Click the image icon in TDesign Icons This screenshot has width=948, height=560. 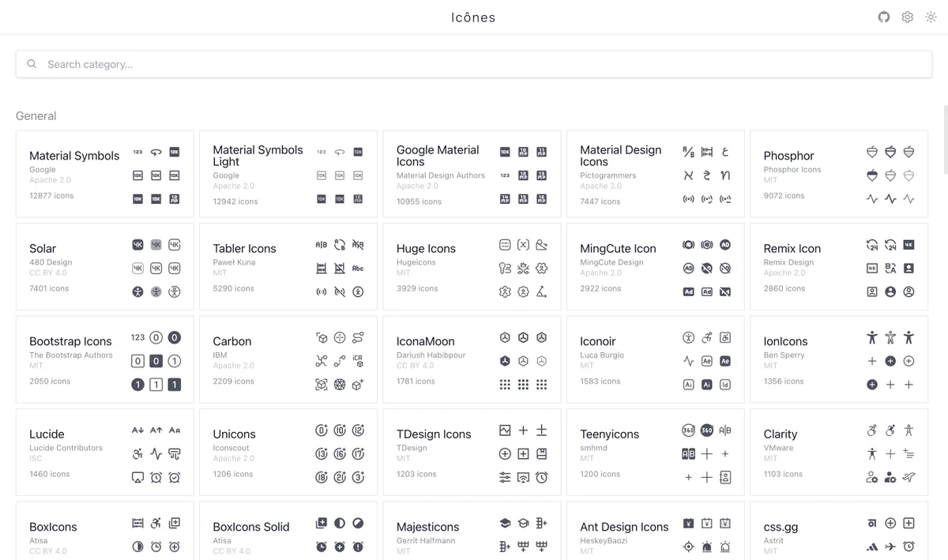pos(505,430)
